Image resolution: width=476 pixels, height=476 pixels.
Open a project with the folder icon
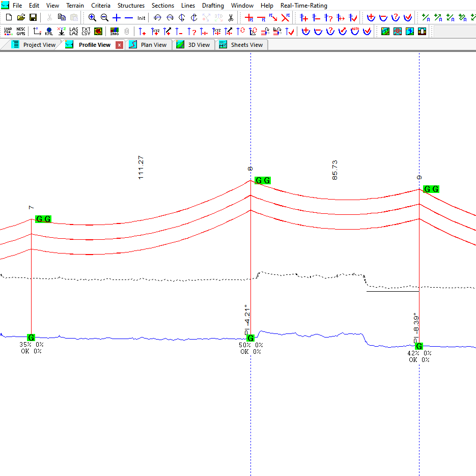click(21, 17)
